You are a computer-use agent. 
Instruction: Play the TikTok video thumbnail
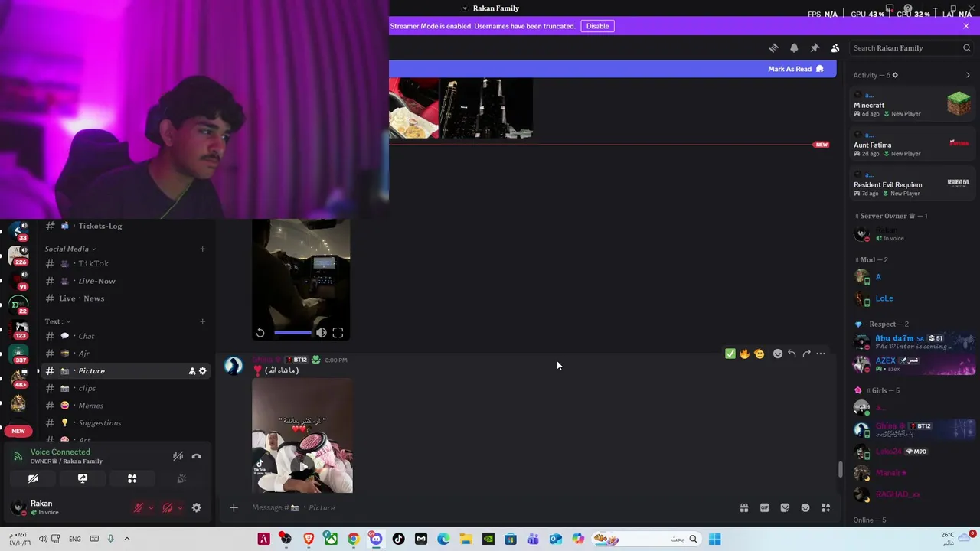303,465
